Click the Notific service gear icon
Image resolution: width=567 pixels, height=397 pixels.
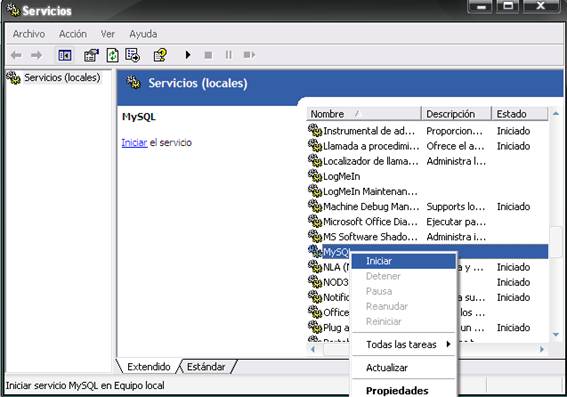tap(315, 296)
